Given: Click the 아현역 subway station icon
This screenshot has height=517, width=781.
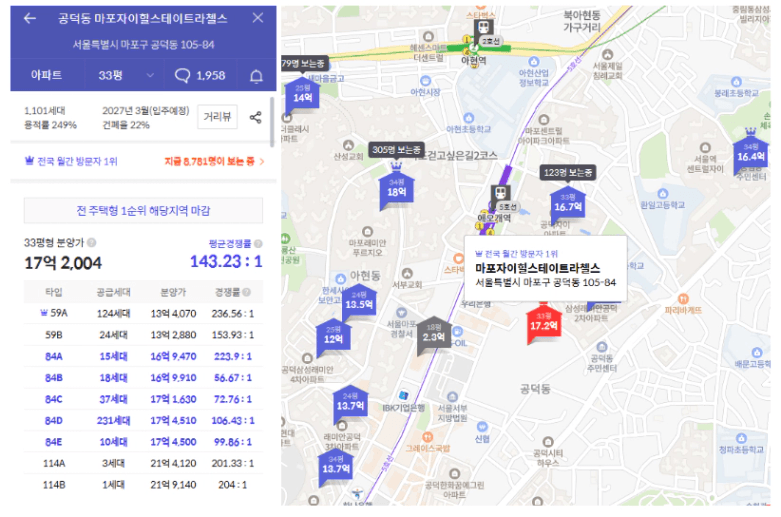Looking at the screenshot, I should click(x=483, y=27).
